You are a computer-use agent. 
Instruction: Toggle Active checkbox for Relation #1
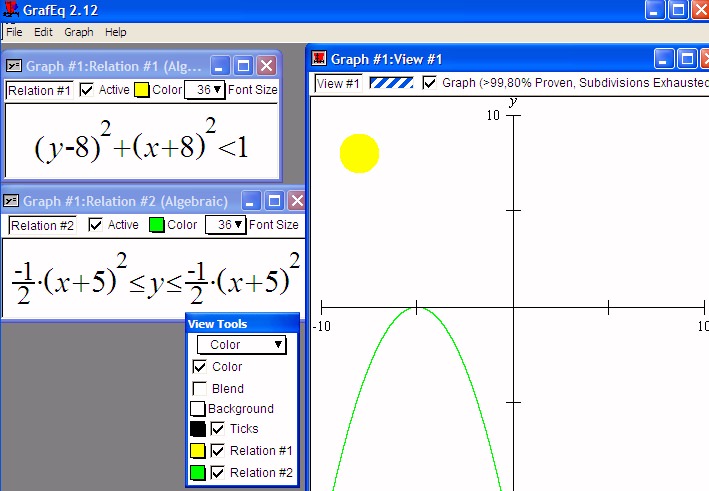pos(86,90)
